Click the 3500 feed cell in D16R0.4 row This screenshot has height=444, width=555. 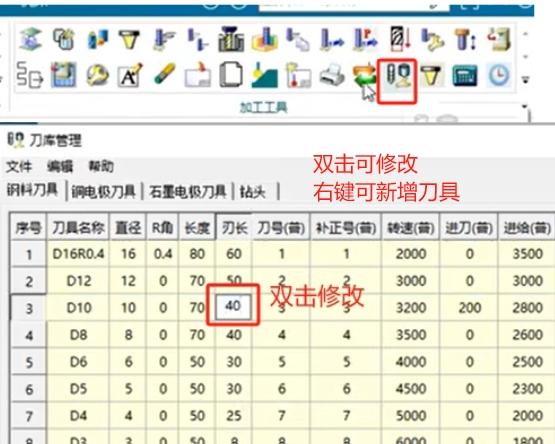pyautogui.click(x=527, y=254)
